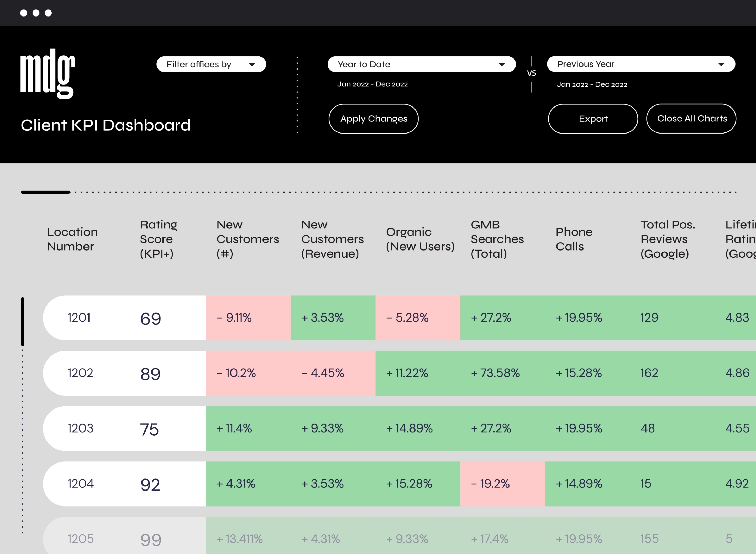Click rating score 69
This screenshot has height=554, width=756.
[151, 319]
